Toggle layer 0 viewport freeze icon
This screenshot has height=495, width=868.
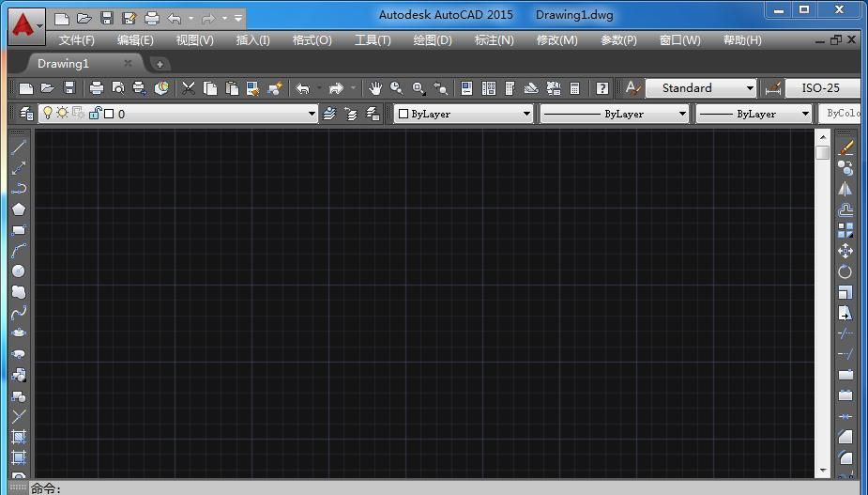78,113
